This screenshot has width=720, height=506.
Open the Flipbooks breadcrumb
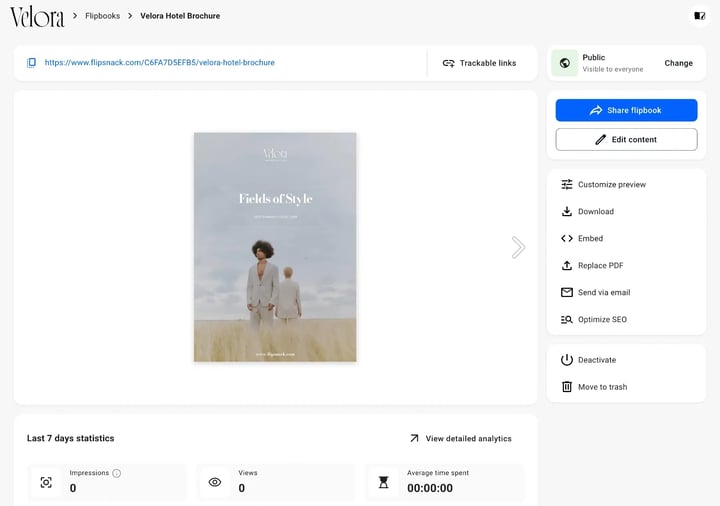click(102, 16)
